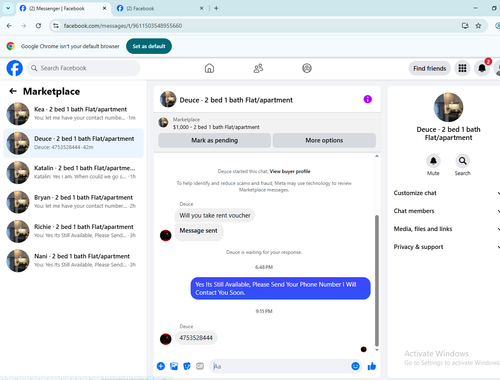Open the Friends icon in top navigation
The image size is (500, 380).
(258, 68)
